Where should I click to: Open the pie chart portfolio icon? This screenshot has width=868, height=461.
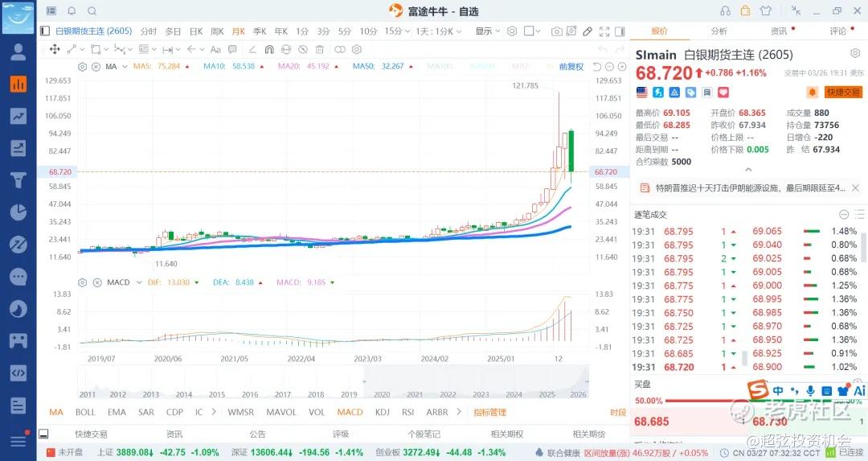(18, 212)
